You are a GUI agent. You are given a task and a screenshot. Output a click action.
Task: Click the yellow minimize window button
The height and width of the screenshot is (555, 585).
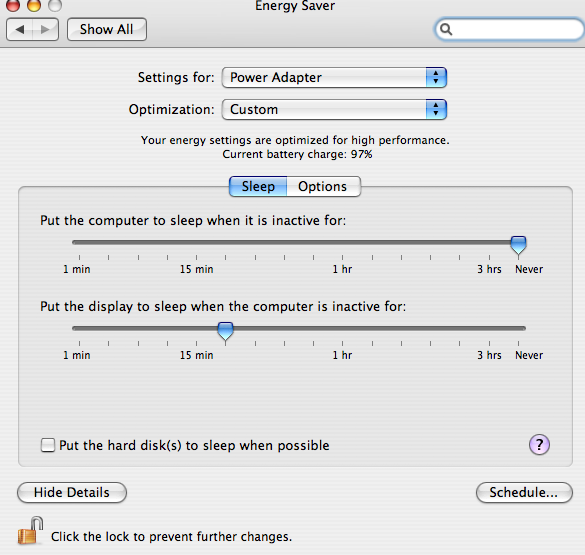34,6
